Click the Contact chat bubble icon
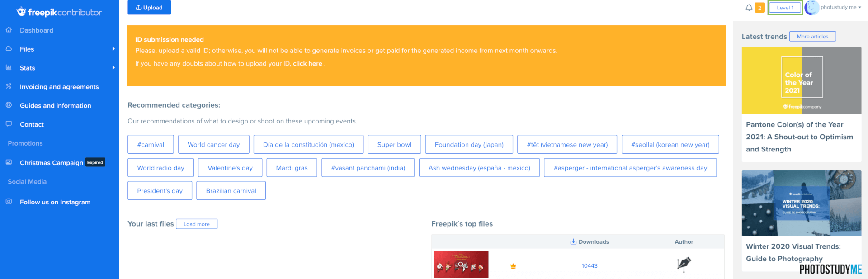 pos(9,123)
